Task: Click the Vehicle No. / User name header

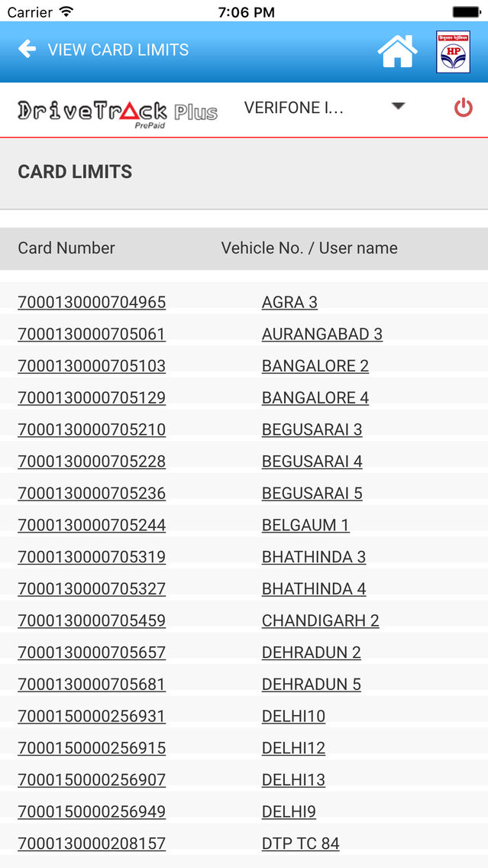Action: coord(309,248)
